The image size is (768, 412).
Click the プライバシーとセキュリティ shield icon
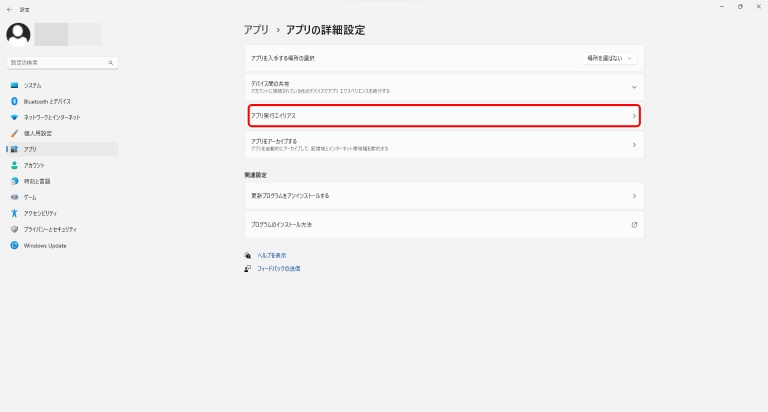tap(14, 229)
